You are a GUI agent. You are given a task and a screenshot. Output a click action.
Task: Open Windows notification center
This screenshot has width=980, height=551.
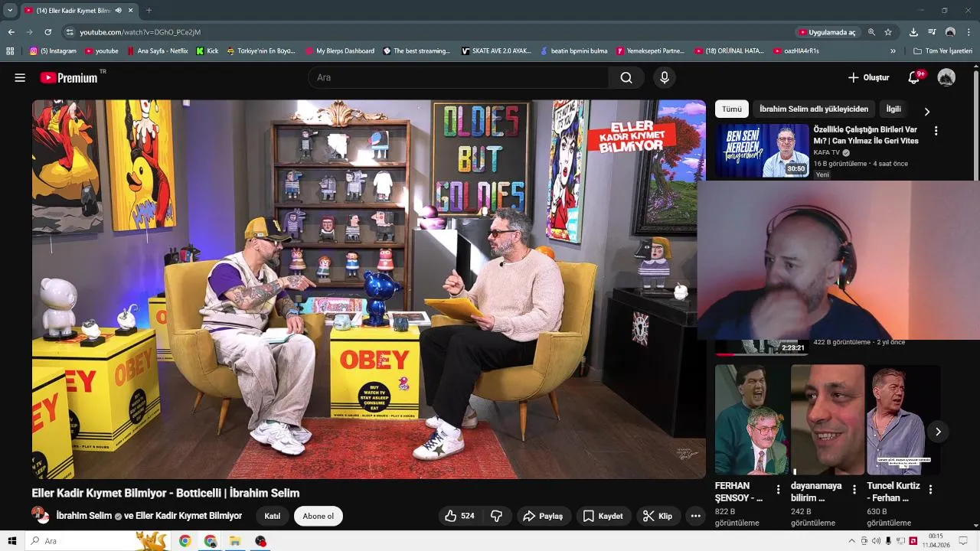click(963, 541)
